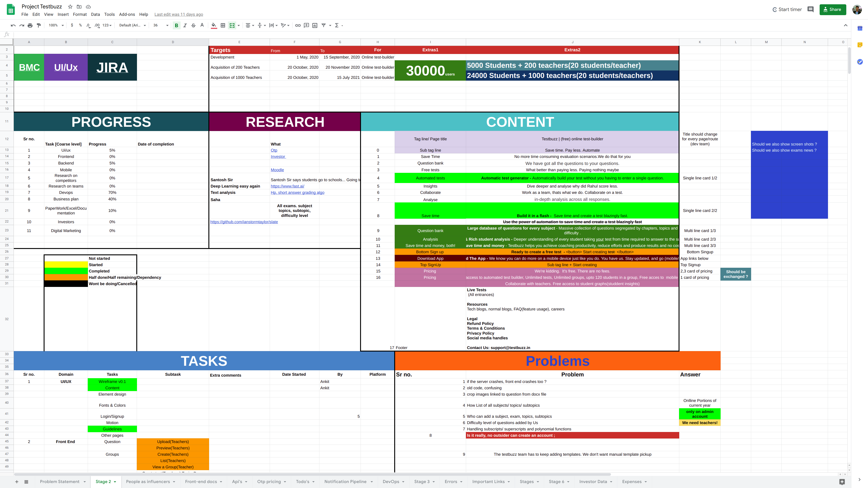The width and height of the screenshot is (868, 488).
Task: Star the Project Testbuzz document
Action: click(x=70, y=7)
